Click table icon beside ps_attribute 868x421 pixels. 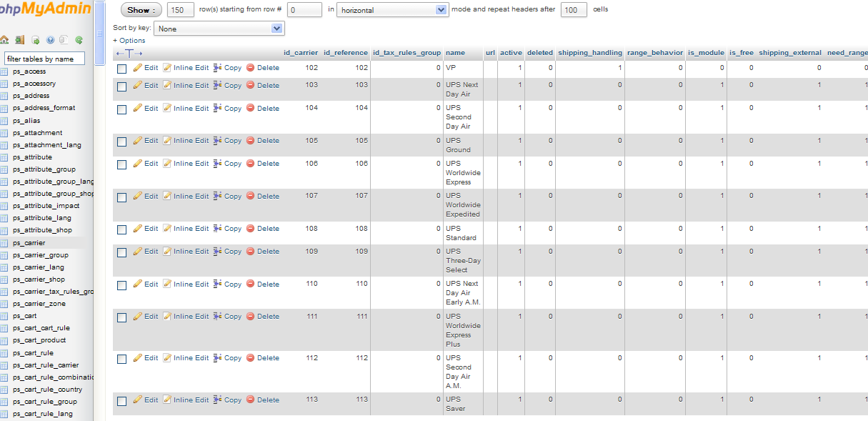[x=4, y=157]
